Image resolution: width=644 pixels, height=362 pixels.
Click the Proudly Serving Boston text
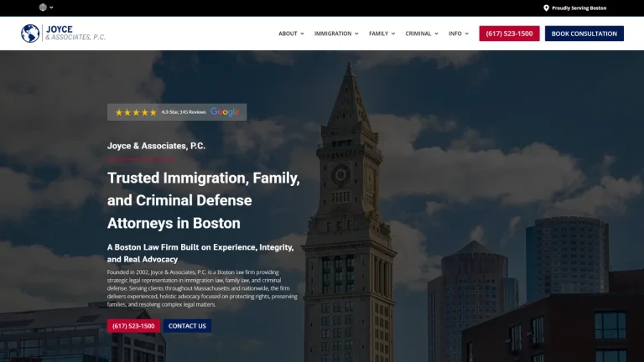click(x=579, y=8)
